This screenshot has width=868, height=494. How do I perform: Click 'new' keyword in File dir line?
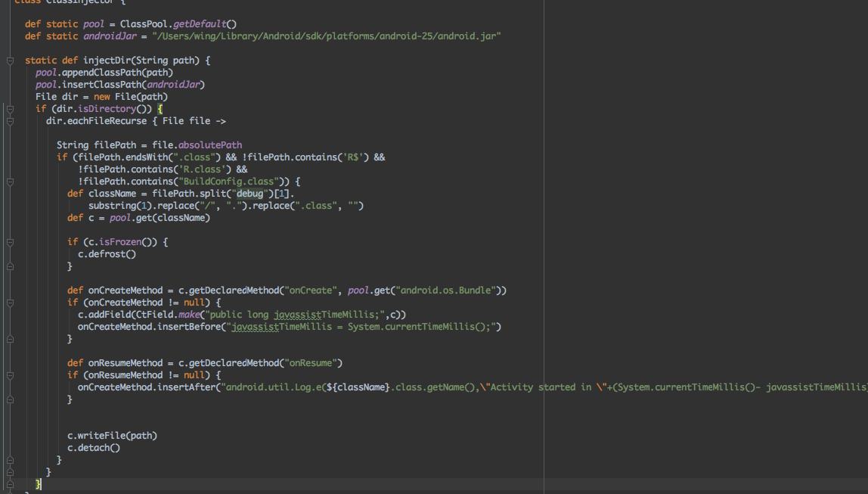point(102,97)
